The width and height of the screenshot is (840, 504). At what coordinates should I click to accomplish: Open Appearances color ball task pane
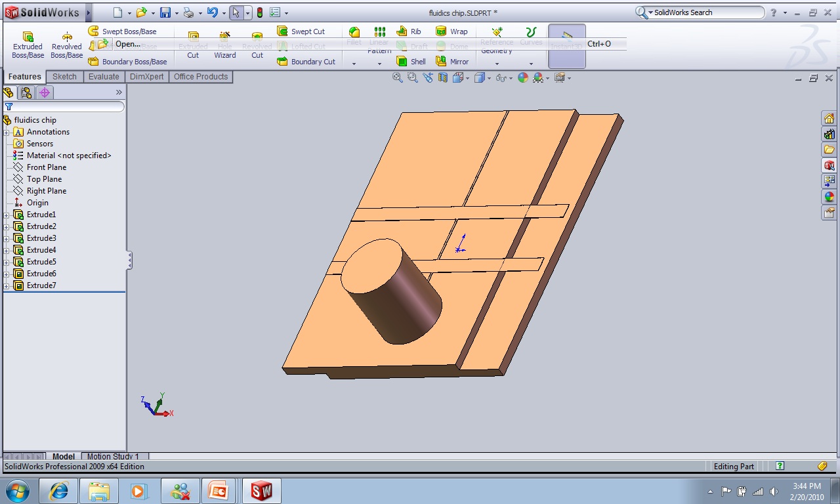click(829, 197)
